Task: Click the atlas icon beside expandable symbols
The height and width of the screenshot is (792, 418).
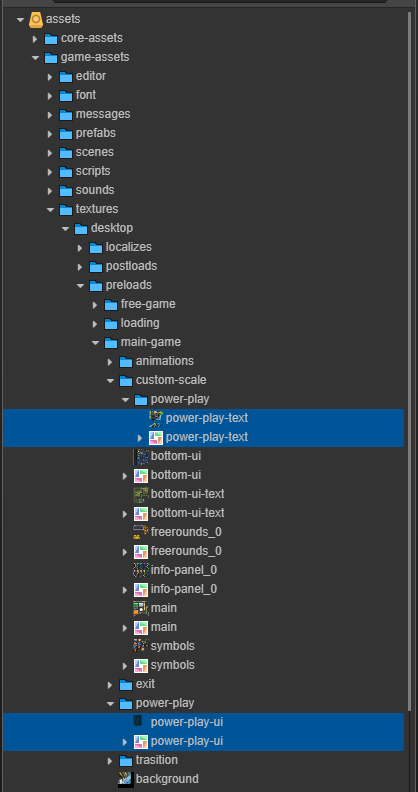Action: point(141,665)
